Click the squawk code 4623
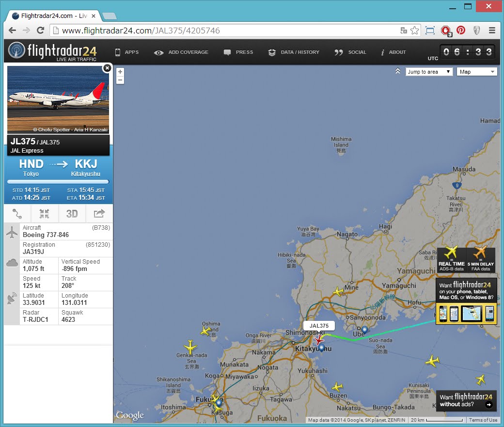Screen dimensions: 504x427 coord(68,319)
